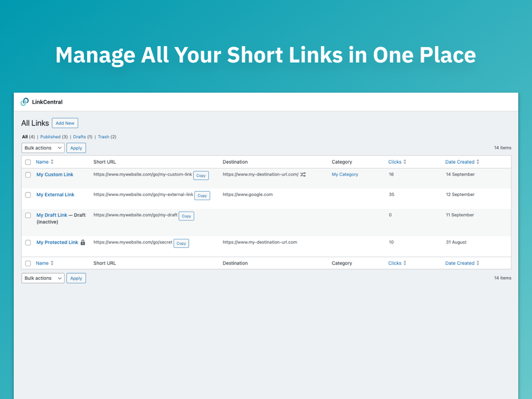The width and height of the screenshot is (532, 399).
Task: Click the padlock icon on My Protected Link
Action: (x=83, y=242)
